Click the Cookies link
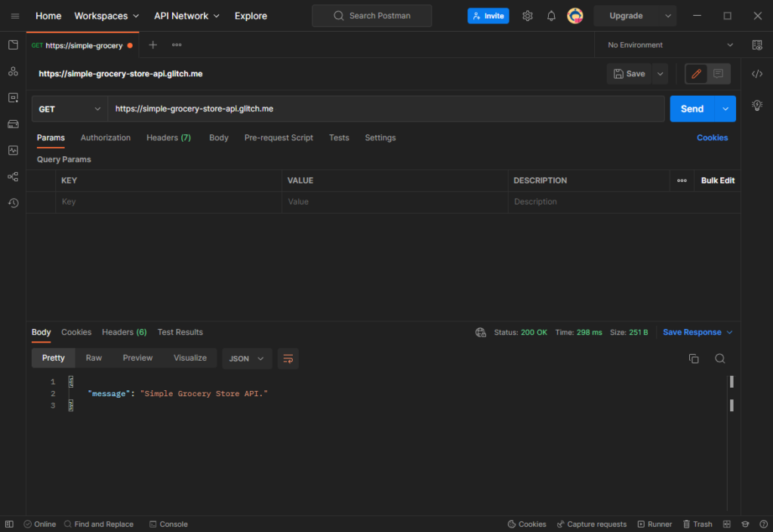The height and width of the screenshot is (532, 773). coord(712,137)
